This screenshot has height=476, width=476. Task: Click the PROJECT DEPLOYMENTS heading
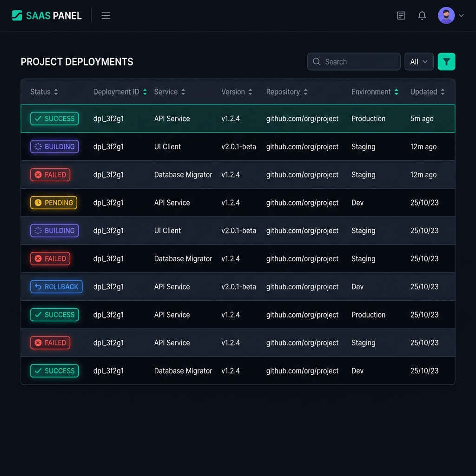(77, 62)
